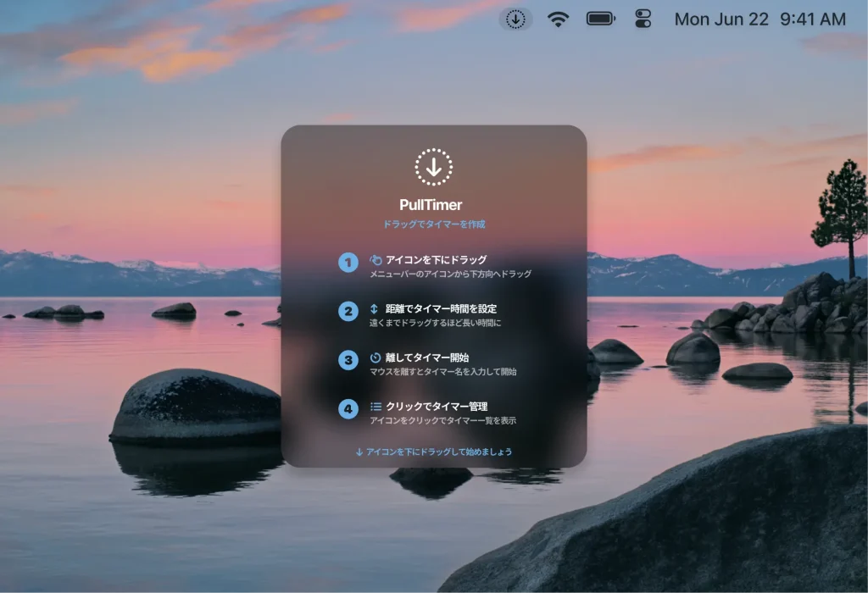868x593 pixels.
Task: Click the list icon in step 4
Action: (376, 407)
